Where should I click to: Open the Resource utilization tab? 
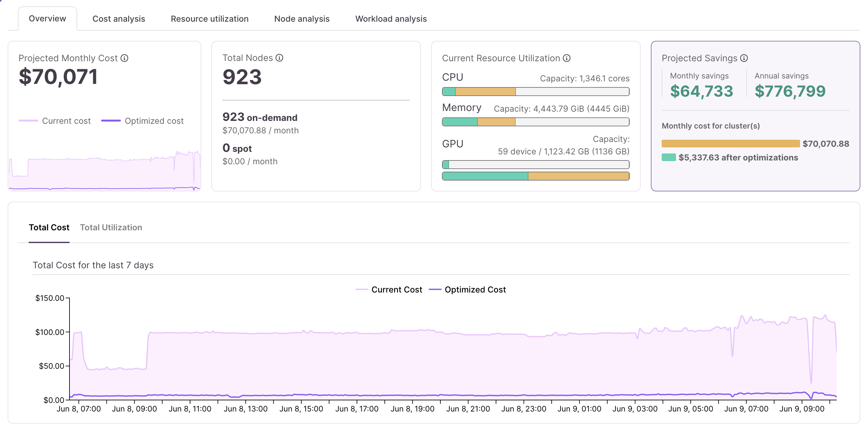[210, 19]
